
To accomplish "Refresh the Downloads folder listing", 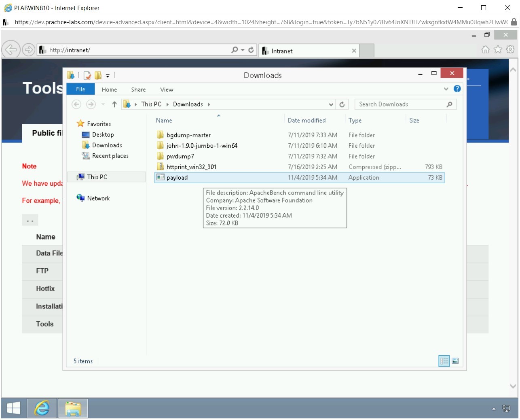I will [342, 104].
